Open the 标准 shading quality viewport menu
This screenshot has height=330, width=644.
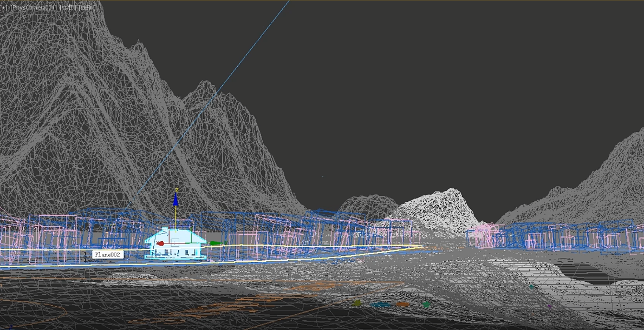tap(68, 8)
